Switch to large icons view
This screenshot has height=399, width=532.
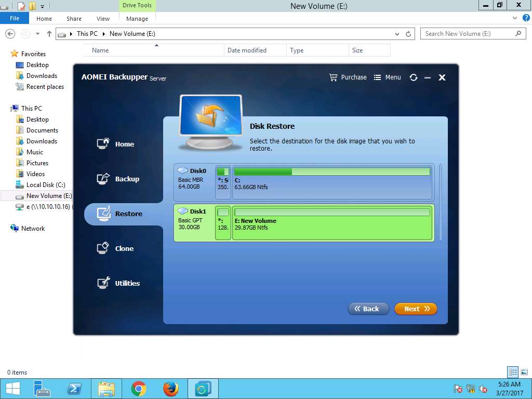pos(524,372)
